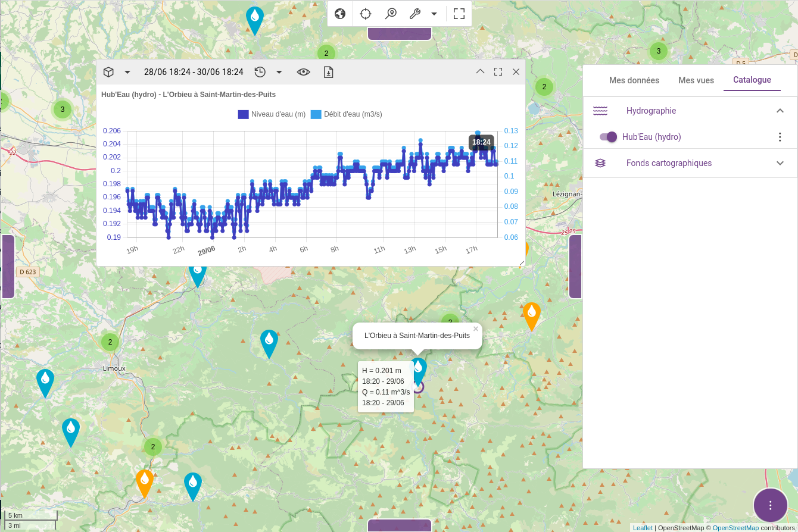Open the Leaflet attribution link

pyautogui.click(x=643, y=528)
